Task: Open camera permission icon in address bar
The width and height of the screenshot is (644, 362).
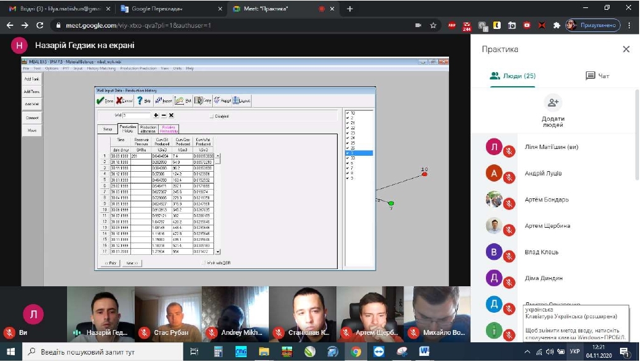Action: (x=418, y=25)
